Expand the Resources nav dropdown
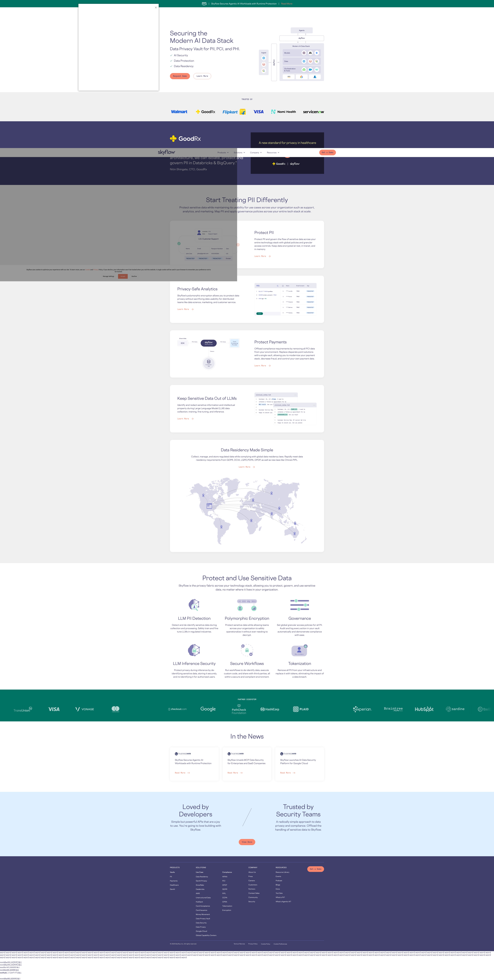The image size is (494, 980). pos(273,152)
